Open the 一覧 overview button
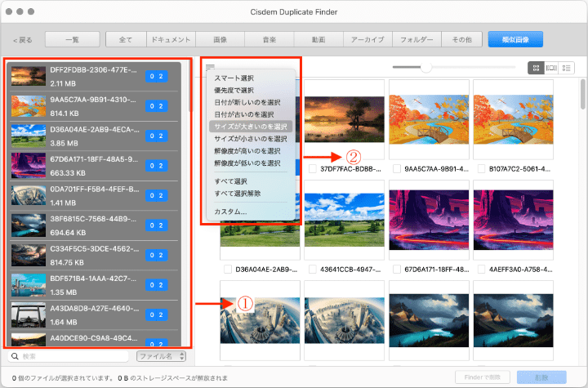The height and width of the screenshot is (388, 588). click(73, 39)
